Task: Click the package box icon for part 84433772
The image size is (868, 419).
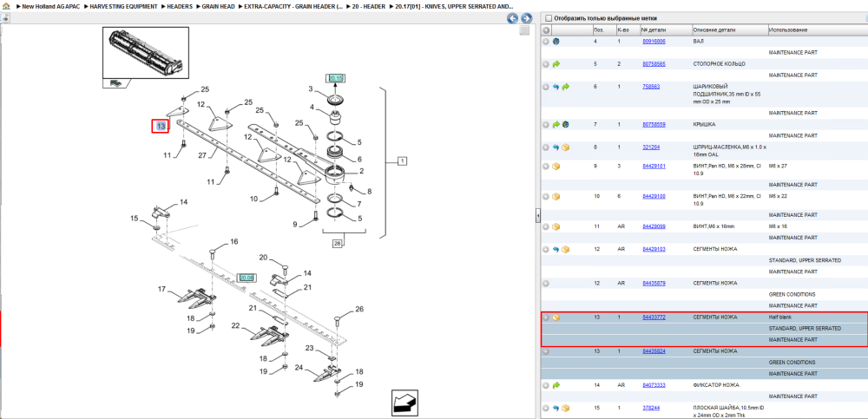Action: point(556,318)
